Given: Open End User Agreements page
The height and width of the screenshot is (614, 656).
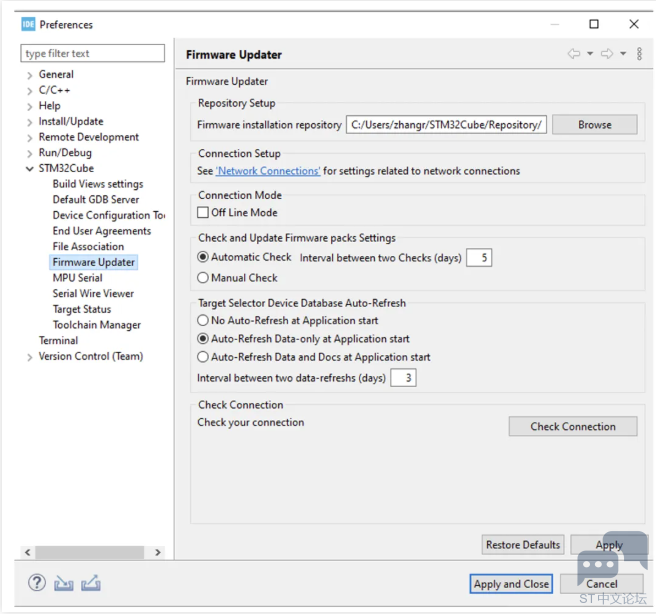Looking at the screenshot, I should [102, 231].
